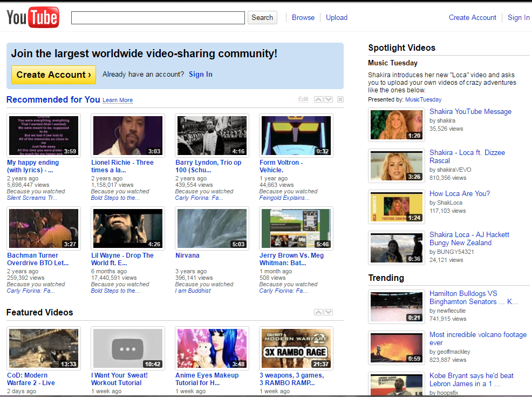This screenshot has width=532, height=397.
Task: Open How Loca Are You thumbnail
Action: tap(397, 207)
